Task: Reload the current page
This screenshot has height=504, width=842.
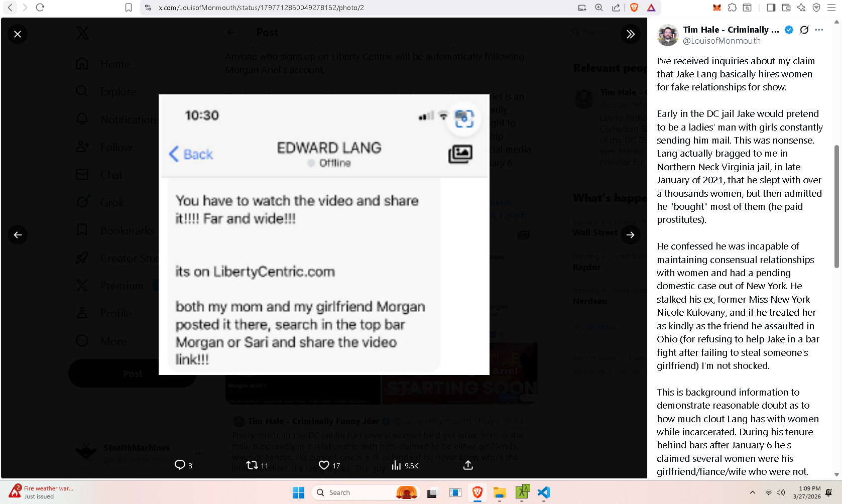Action: tap(40, 8)
